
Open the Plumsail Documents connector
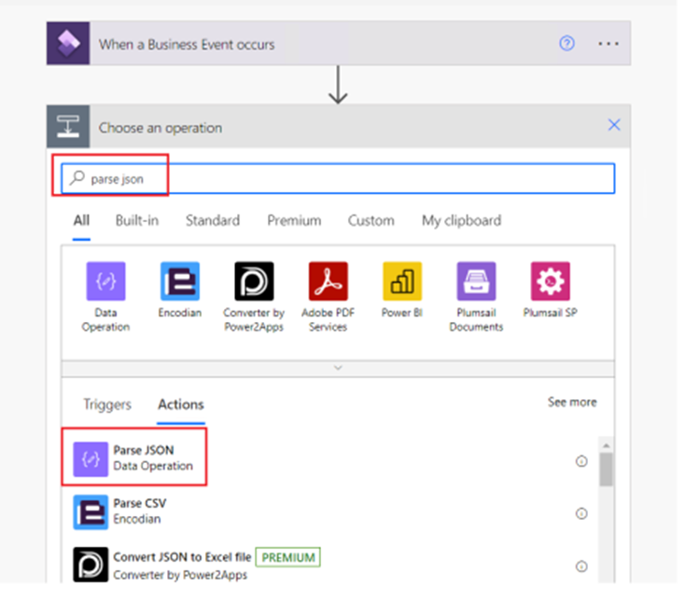[x=476, y=281]
